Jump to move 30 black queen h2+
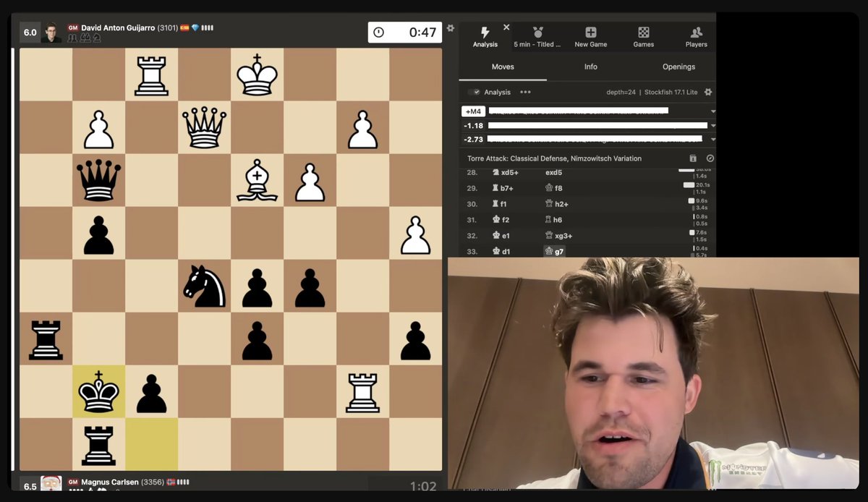The width and height of the screenshot is (868, 502). point(556,204)
